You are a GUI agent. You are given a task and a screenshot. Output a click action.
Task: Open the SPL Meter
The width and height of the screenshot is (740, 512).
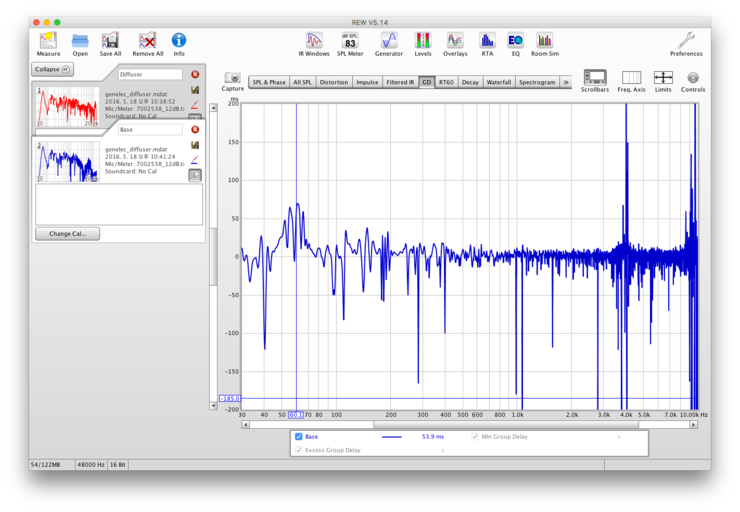coord(349,42)
